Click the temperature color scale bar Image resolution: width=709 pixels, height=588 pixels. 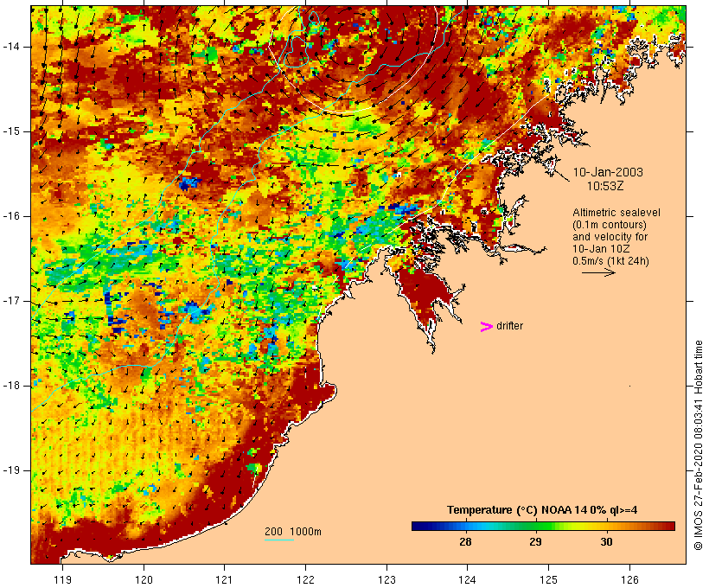click(543, 526)
